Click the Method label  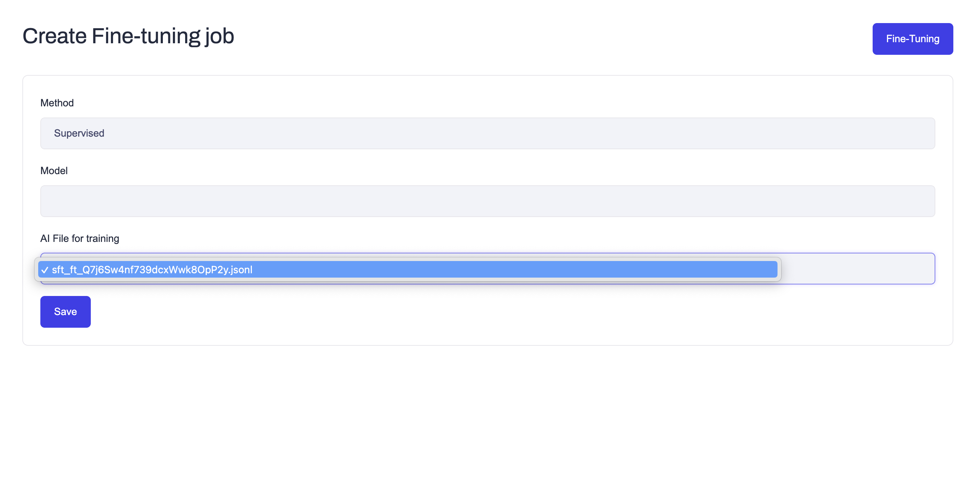tap(57, 102)
